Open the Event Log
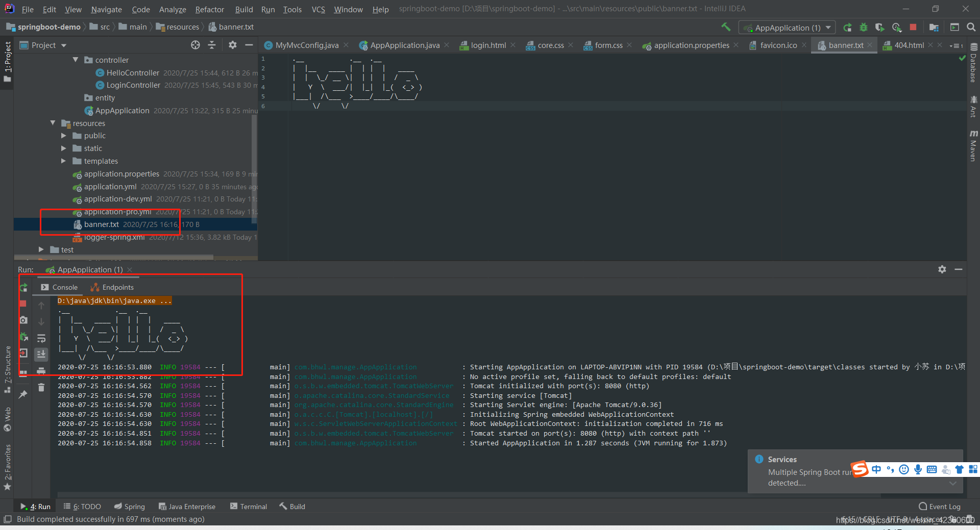This screenshot has height=530, width=980. tap(940, 507)
